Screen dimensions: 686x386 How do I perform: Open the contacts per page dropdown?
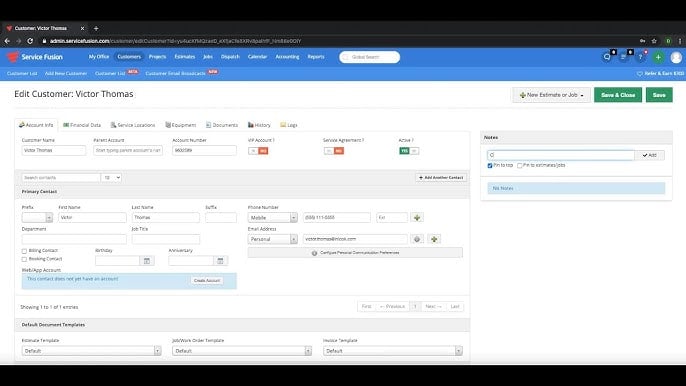(111, 178)
